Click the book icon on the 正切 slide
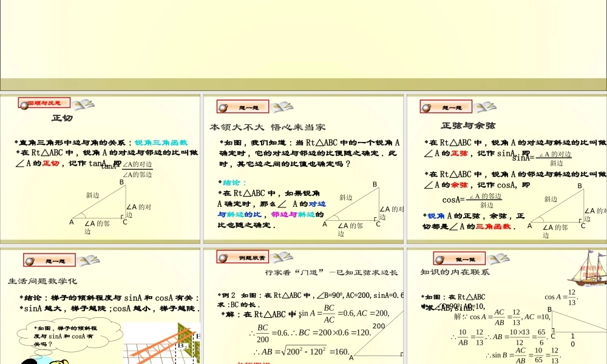Image resolution: width=607 pixels, height=364 pixels. [83, 104]
